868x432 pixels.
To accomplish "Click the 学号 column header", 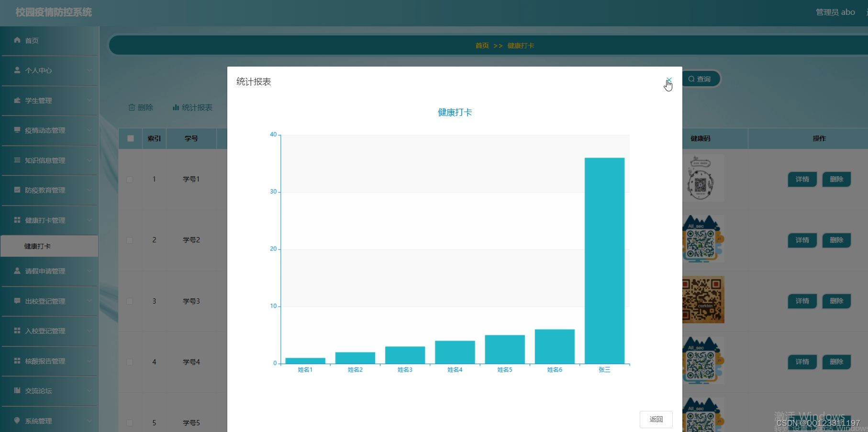I will (x=191, y=138).
